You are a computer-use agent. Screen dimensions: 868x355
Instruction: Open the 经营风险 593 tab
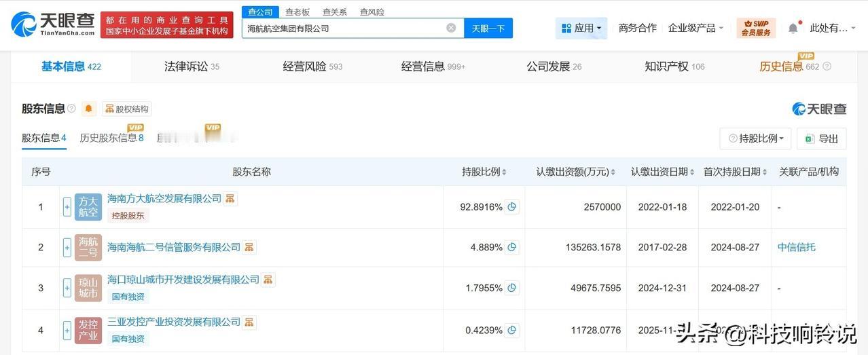point(312,67)
